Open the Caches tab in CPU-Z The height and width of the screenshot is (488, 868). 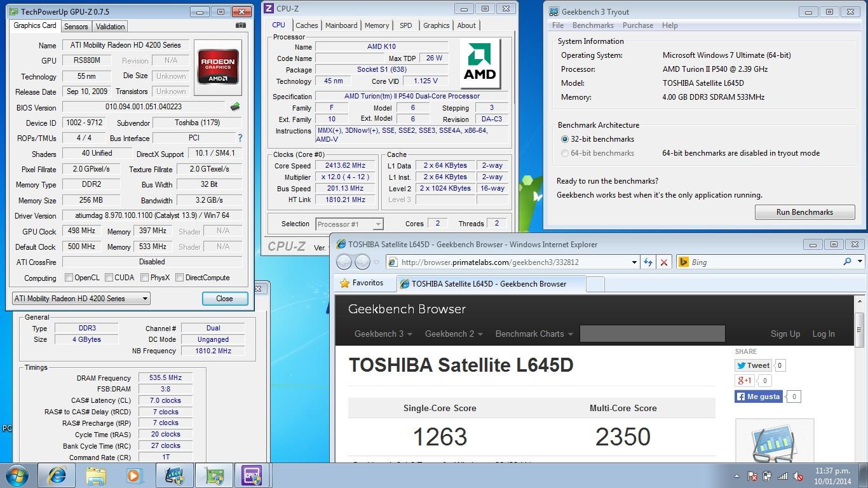coord(306,25)
